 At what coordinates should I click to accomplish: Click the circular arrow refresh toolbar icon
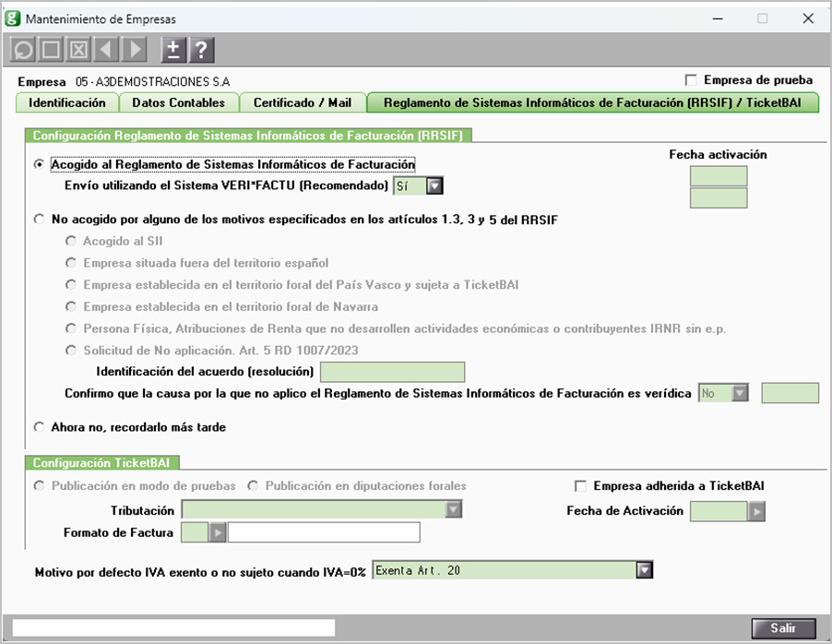point(23,50)
